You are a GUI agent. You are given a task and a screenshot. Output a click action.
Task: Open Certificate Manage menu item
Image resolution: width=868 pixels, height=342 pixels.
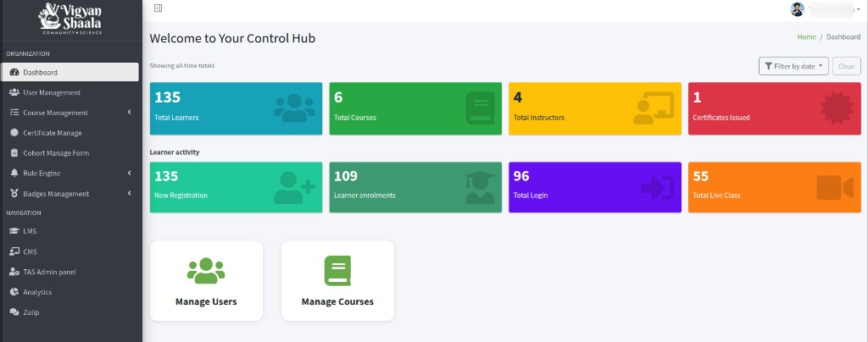point(70,133)
